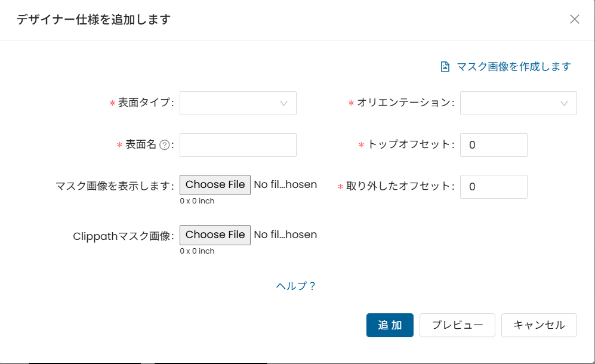The image size is (595, 364).
Task: Click the No file chosen text for Clippath
Action: 285,235
